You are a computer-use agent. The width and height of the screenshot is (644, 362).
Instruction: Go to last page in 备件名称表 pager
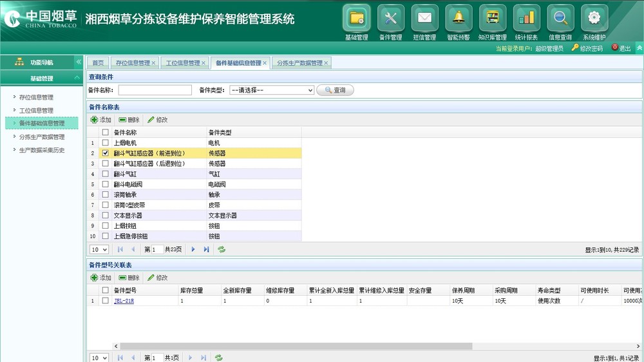coord(206,249)
